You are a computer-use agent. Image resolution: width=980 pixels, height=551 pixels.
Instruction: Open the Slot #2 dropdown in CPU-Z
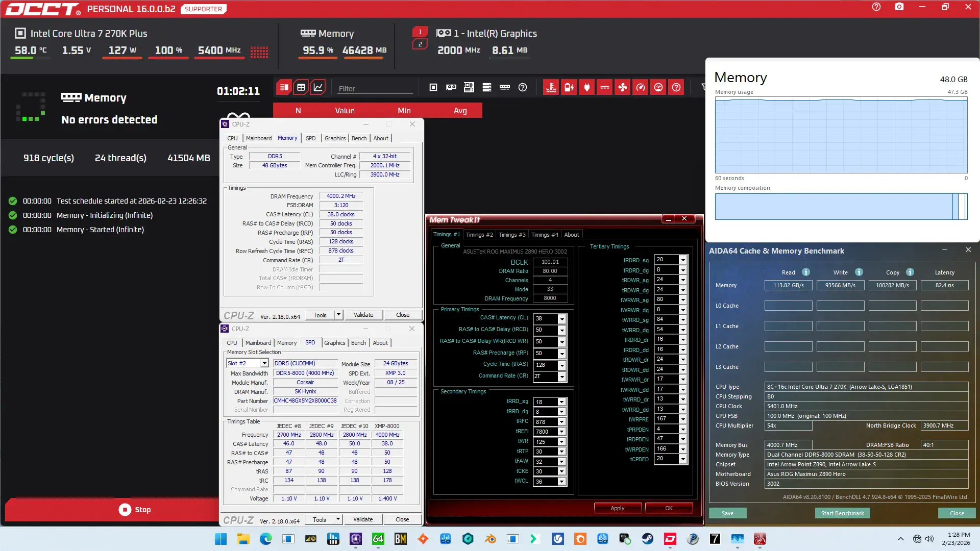pyautogui.click(x=264, y=363)
